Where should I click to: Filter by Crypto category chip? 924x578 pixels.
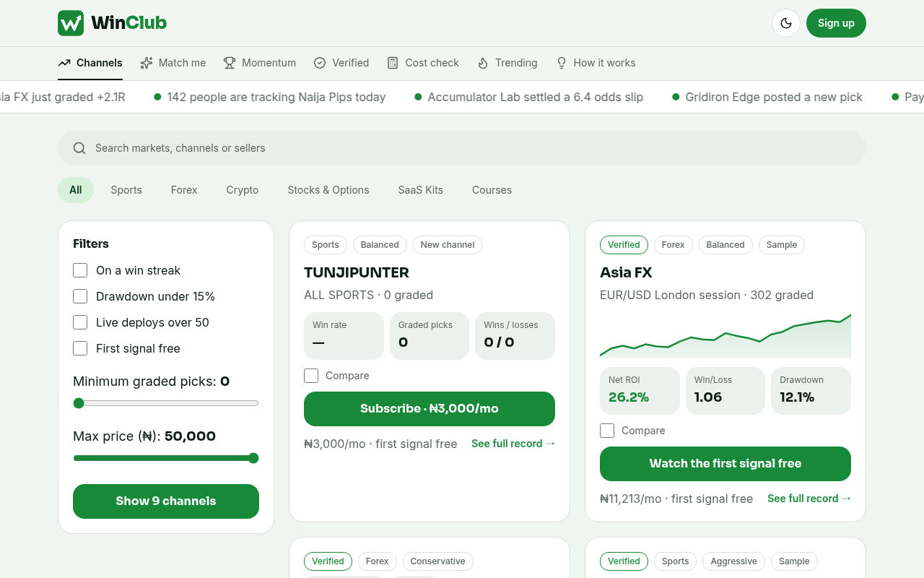coord(243,190)
